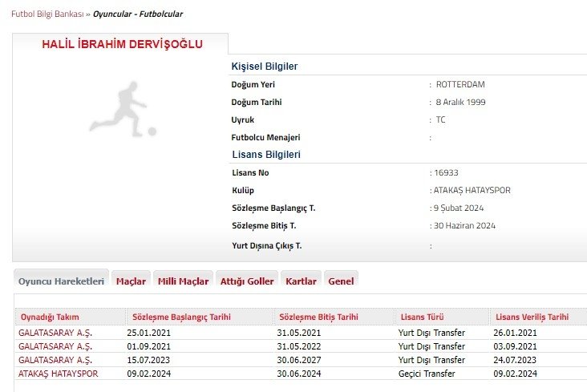Click the Oyuncular - Futbolcular breadcrumb text
587x392 pixels.
(x=138, y=14)
